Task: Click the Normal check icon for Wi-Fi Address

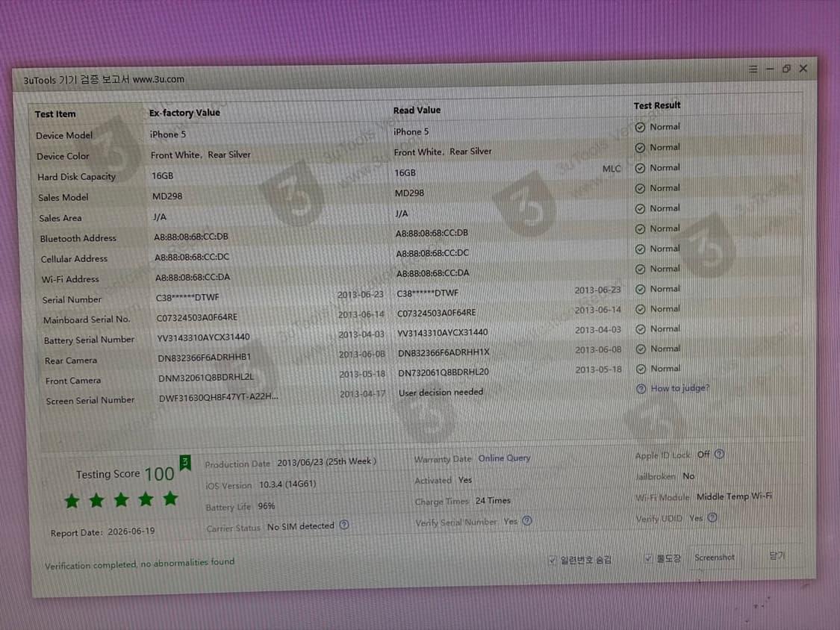Action: tap(640, 269)
